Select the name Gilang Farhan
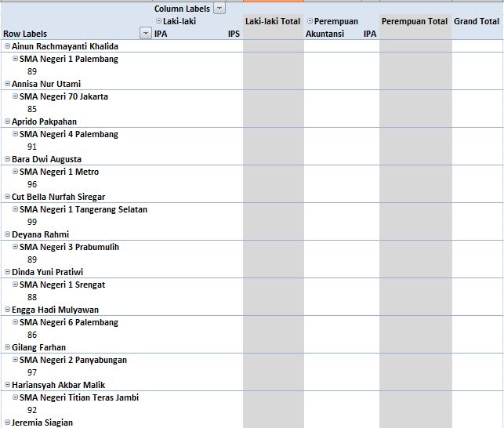This screenshot has width=504, height=428. tap(38, 347)
